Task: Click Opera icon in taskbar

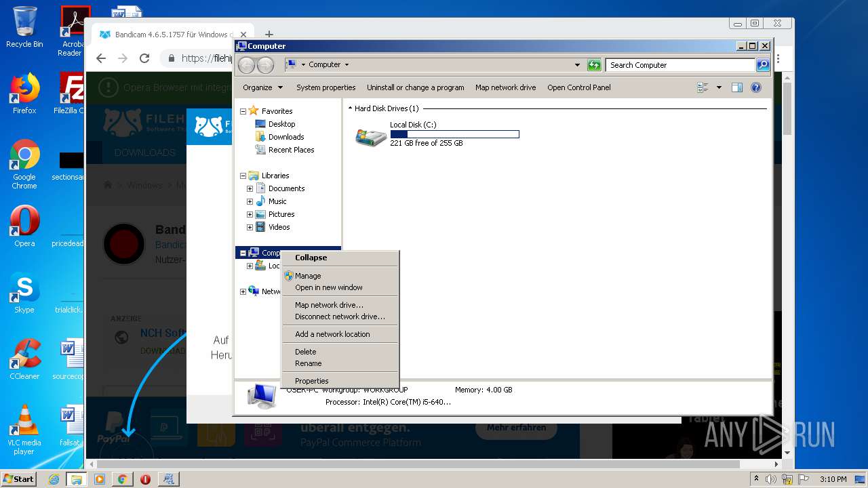Action: tap(145, 479)
